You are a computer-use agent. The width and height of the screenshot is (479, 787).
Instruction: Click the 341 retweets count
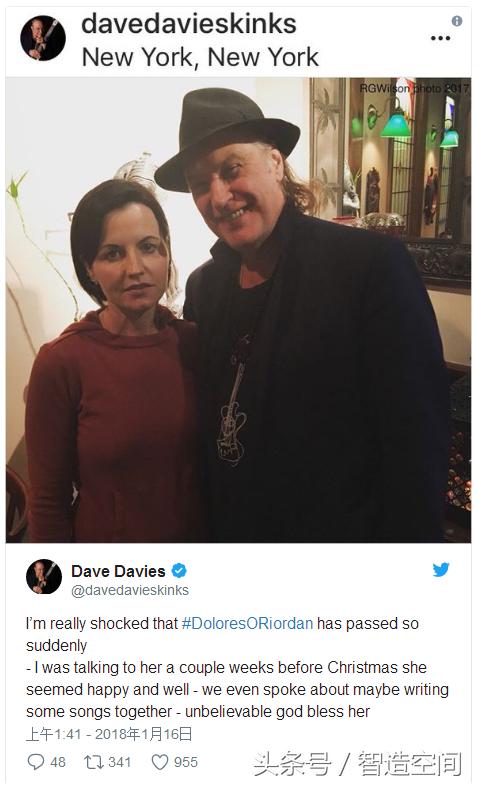tap(119, 762)
